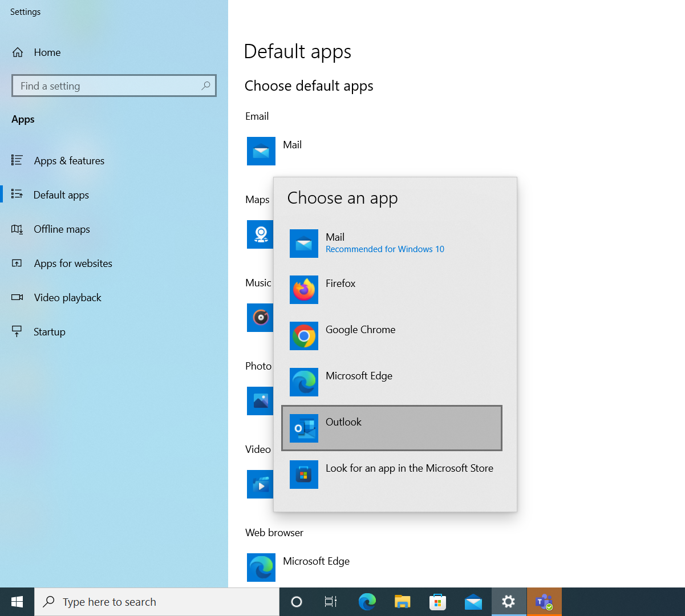Open the Windows Start button
The width and height of the screenshot is (685, 616).
[17, 602]
